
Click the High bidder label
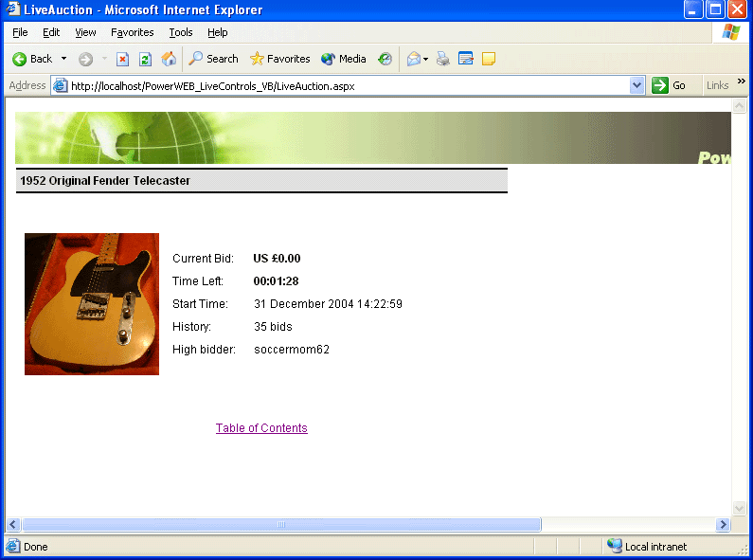click(204, 349)
